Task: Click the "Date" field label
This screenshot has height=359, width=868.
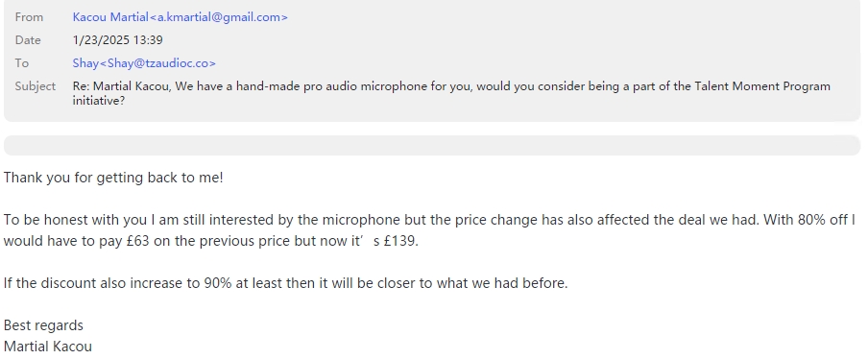Action: tap(28, 40)
